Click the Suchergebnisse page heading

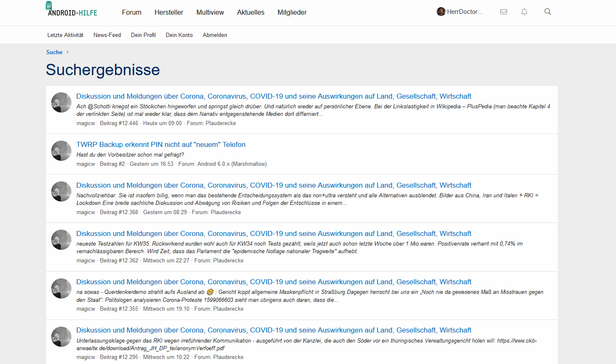[103, 70]
